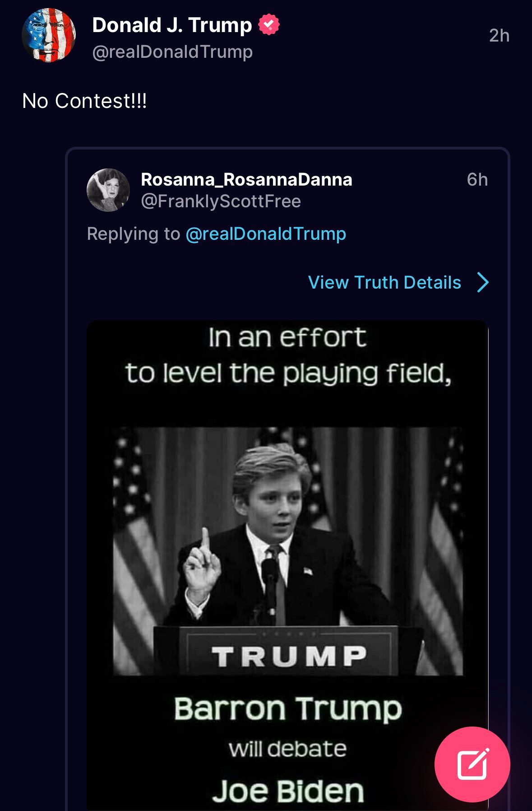Screen dimensions: 532x811
Task: Click the gray @realDonaldTrump handle under the name
Action: 172,52
